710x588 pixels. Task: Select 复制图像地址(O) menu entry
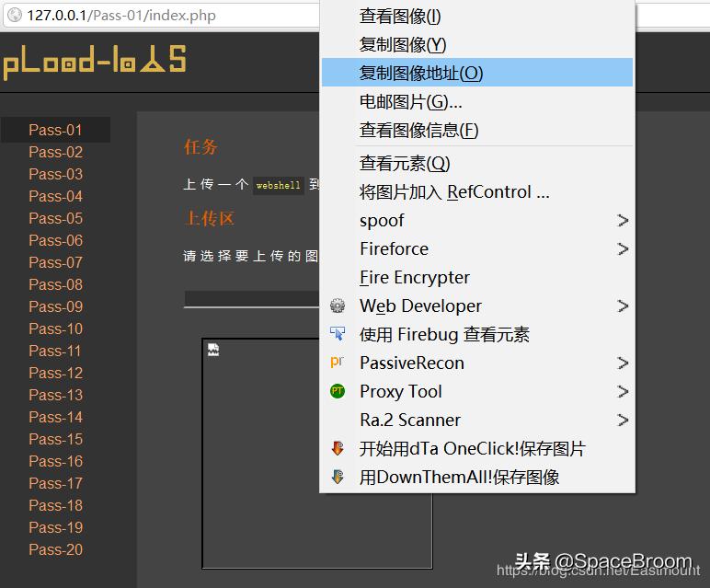[x=477, y=73]
